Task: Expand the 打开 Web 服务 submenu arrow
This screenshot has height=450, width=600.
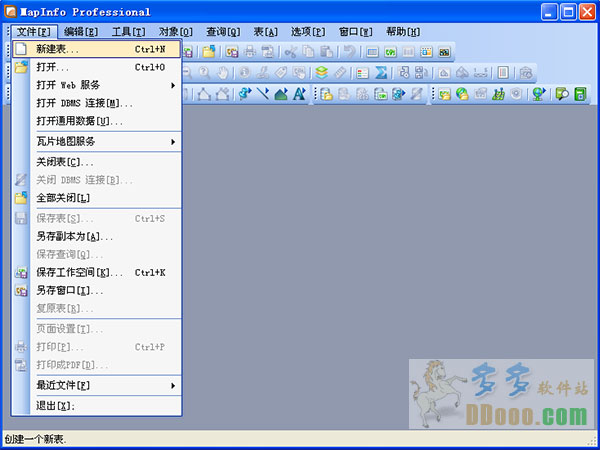Action: point(173,85)
